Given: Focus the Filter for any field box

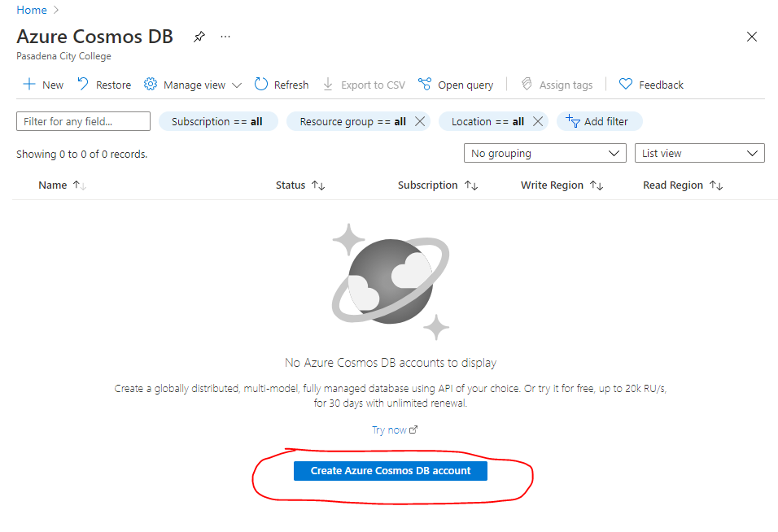Looking at the screenshot, I should tap(83, 121).
